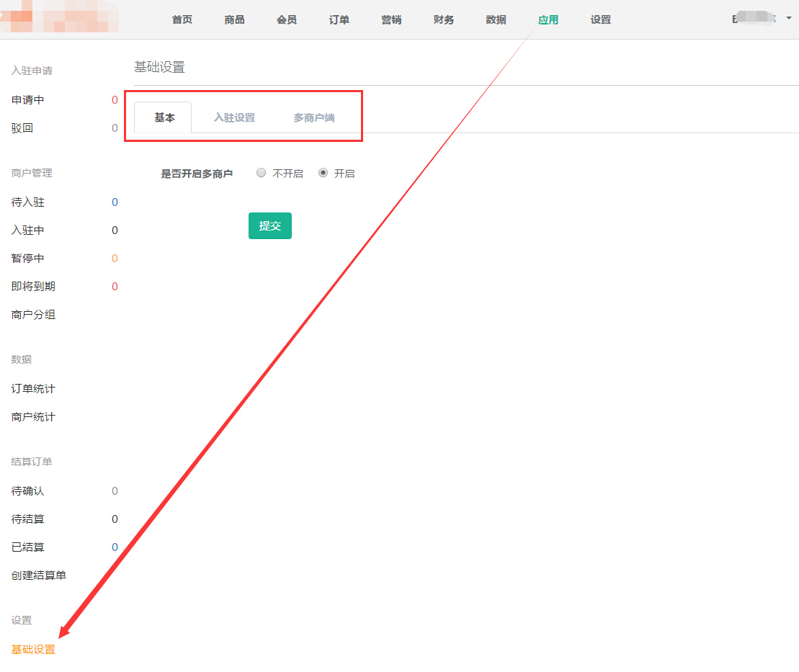
Task: Select the 开启 radio button
Action: pos(323,173)
